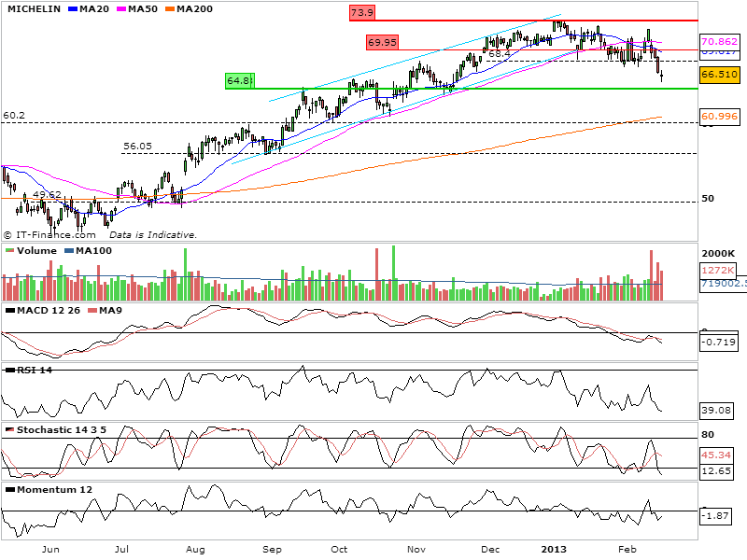Click the 49.62 level label
This screenshot has width=747, height=560.
(47, 194)
